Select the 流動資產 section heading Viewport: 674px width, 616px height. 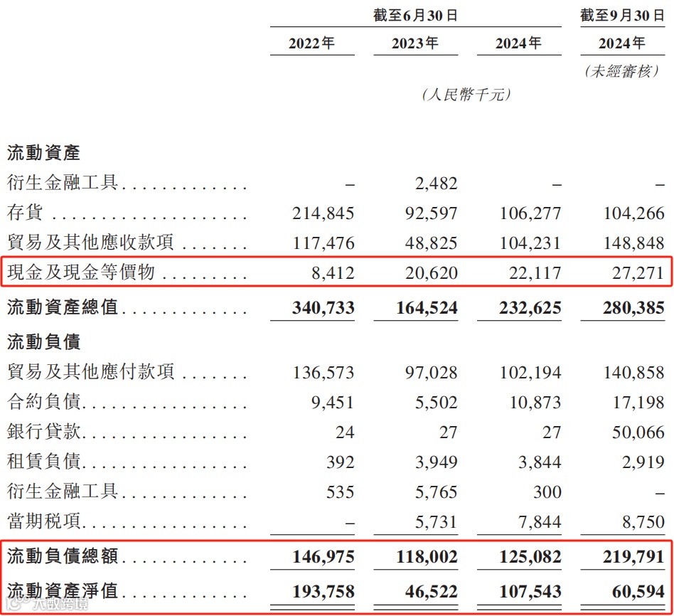pos(43,153)
